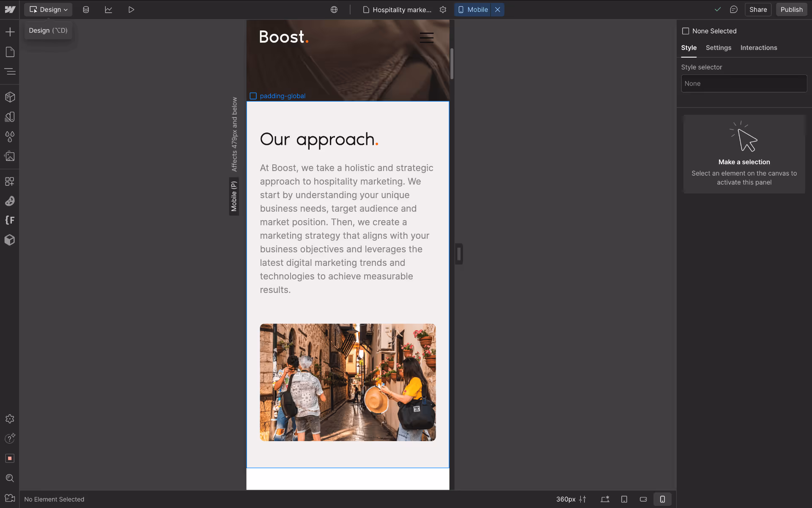812x508 pixels.
Task: Switch to the Interactions tab
Action: point(758,48)
